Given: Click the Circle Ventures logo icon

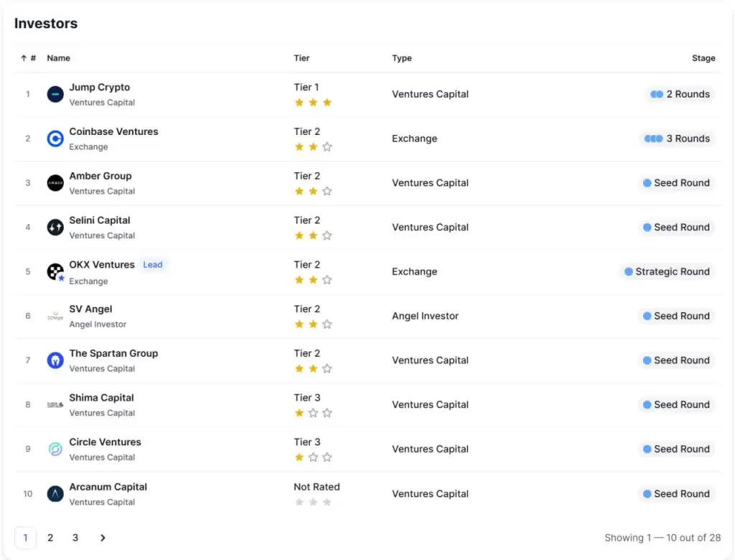Looking at the screenshot, I should 55,449.
